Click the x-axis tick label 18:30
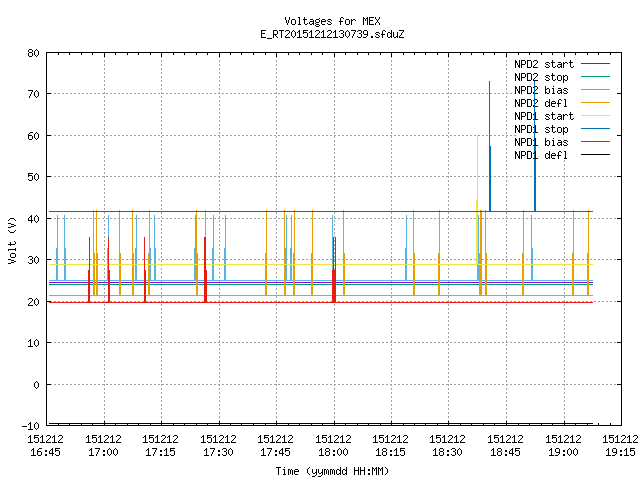This screenshot has height=480, width=640. [448, 452]
